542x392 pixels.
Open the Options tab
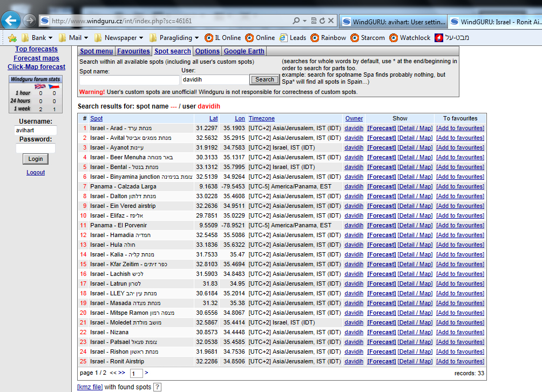coord(207,51)
